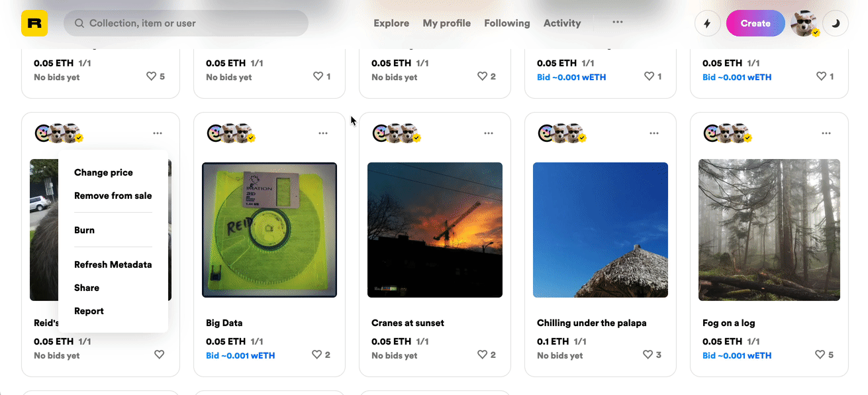This screenshot has height=395, width=868.
Task: Expand the header three-dots overflow menu
Action: (x=618, y=22)
